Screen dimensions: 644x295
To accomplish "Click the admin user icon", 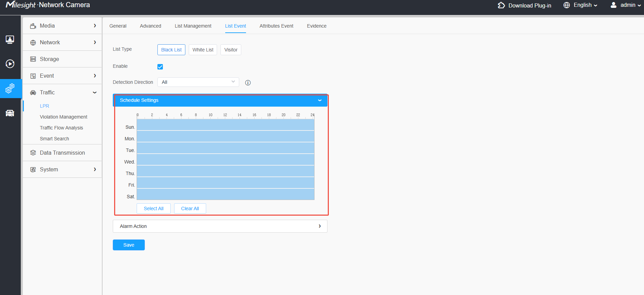I will (x=613, y=5).
